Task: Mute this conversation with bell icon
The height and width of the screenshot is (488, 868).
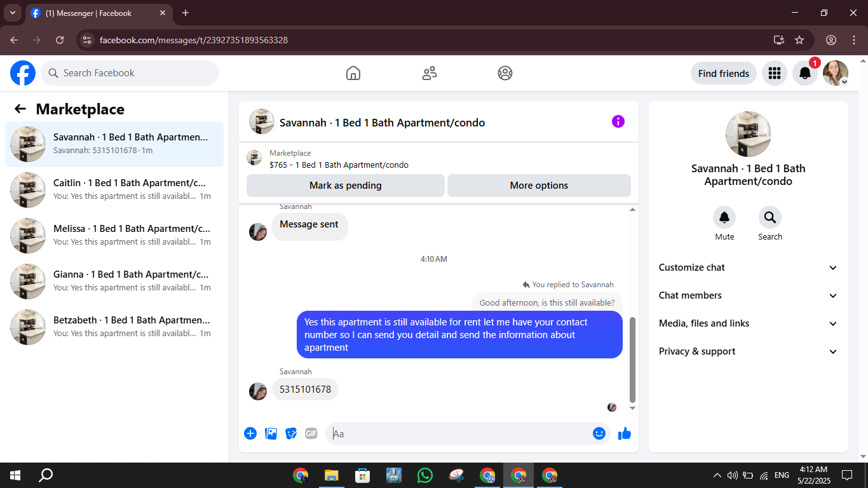Action: 724,218
